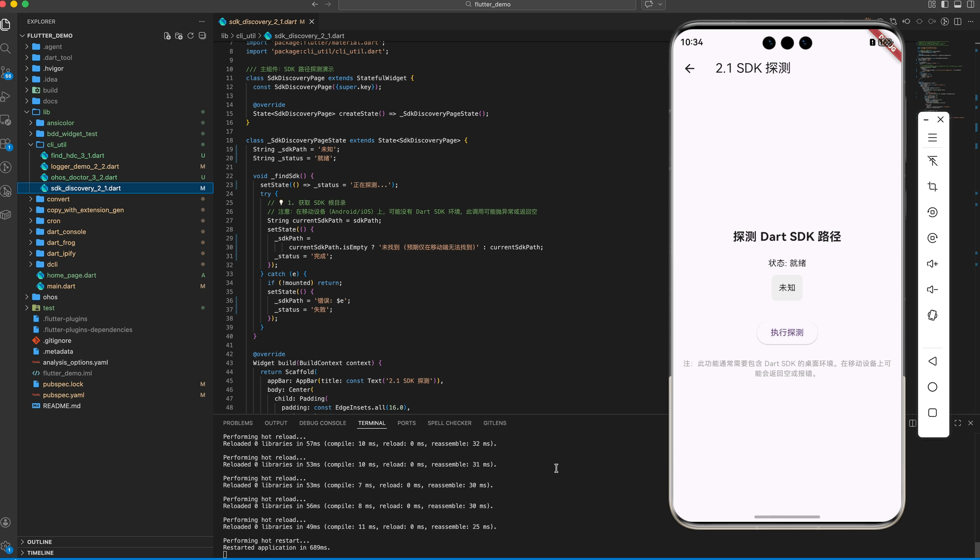The height and width of the screenshot is (560, 980).
Task: Expand the ohos folder
Action: tap(50, 297)
